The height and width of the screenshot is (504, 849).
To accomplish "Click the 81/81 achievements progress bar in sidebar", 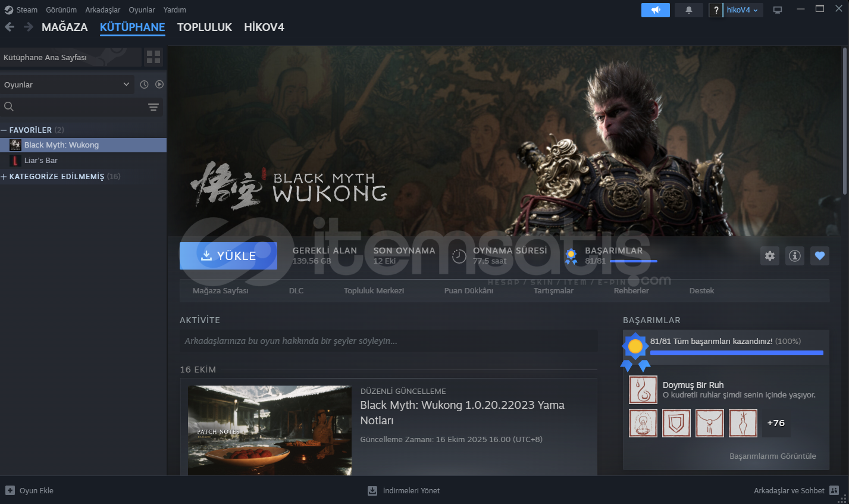I will pyautogui.click(x=737, y=353).
